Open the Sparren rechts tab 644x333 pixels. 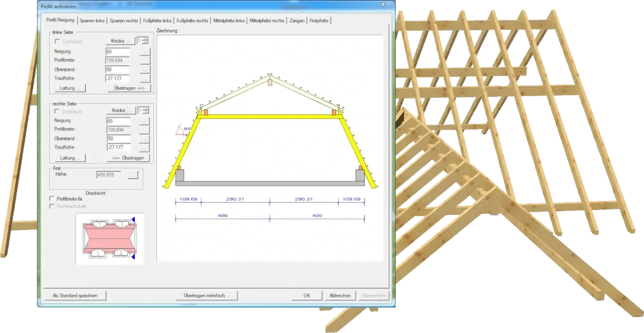click(124, 21)
